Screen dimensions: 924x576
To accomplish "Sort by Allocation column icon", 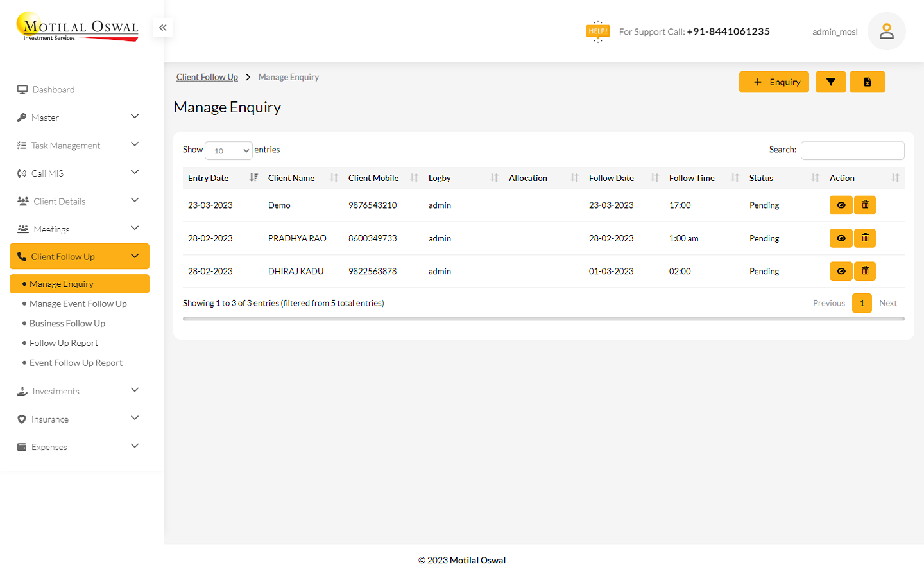I will [574, 178].
